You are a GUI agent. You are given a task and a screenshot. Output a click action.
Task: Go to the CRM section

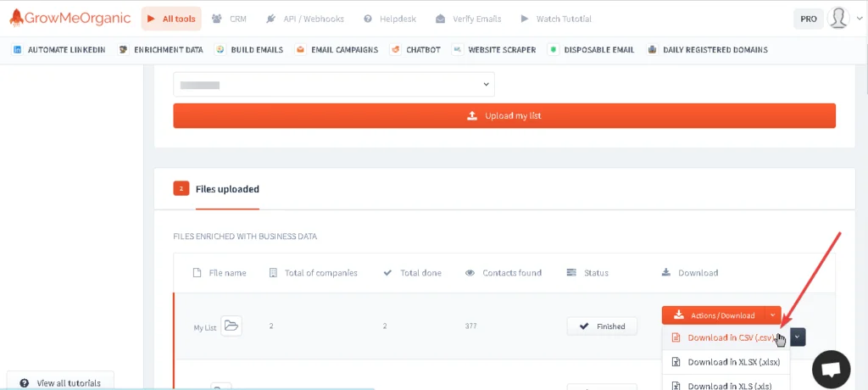[229, 19]
